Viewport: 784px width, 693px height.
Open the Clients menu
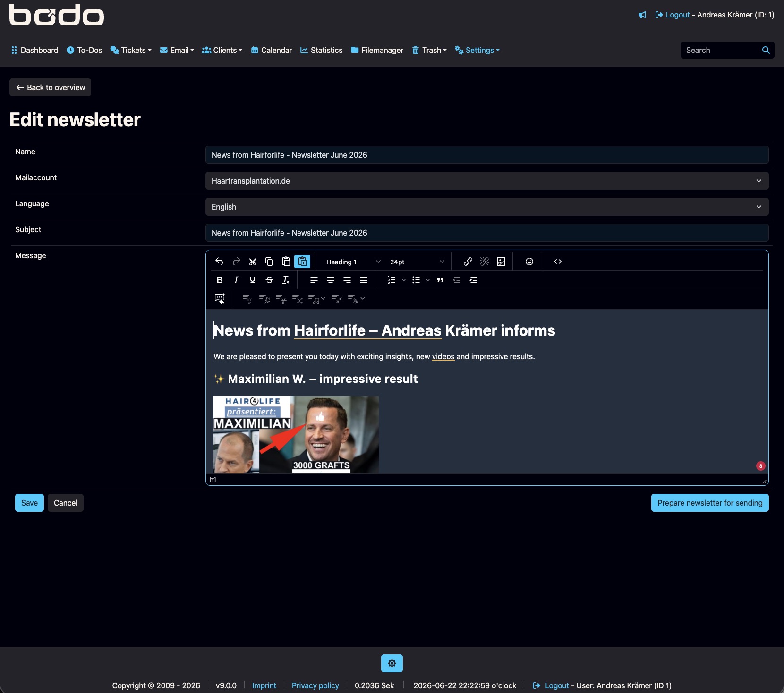[x=222, y=50]
